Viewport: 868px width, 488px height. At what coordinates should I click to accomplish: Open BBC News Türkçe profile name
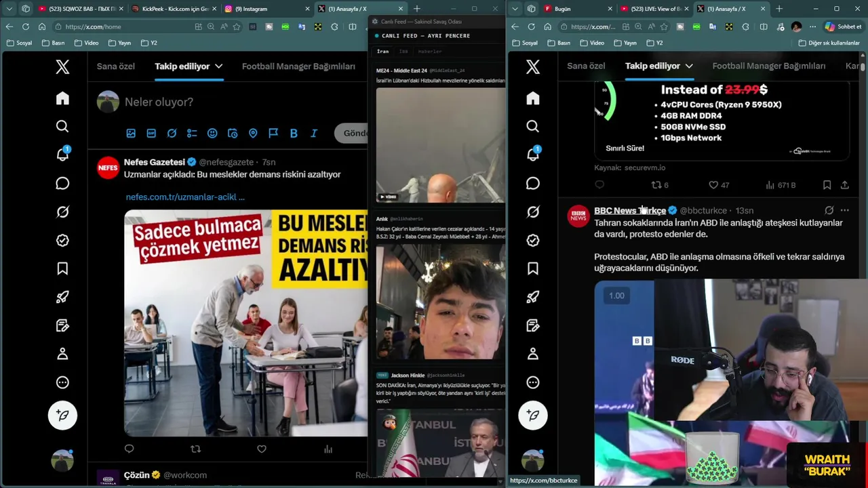pos(630,211)
